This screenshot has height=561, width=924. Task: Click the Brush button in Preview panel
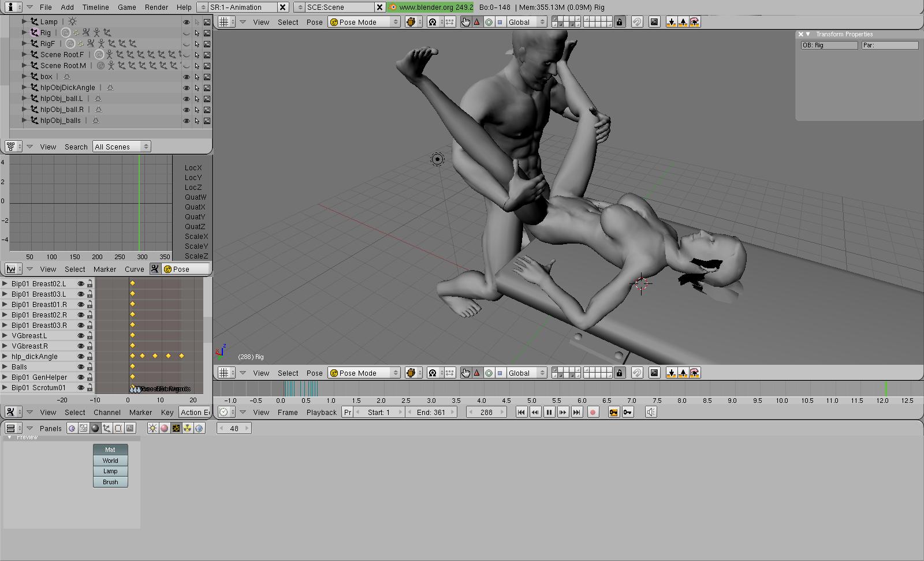coord(110,482)
